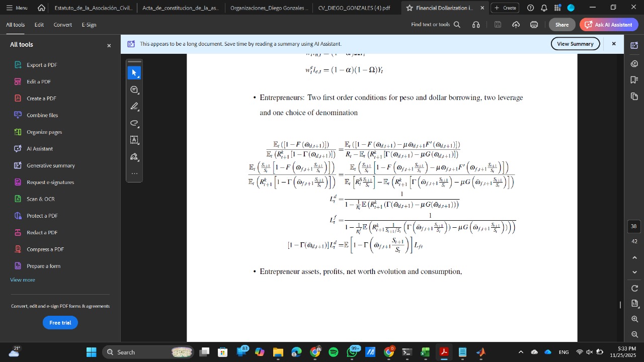Click the Free trial button
The width and height of the screenshot is (644, 362).
[60, 323]
